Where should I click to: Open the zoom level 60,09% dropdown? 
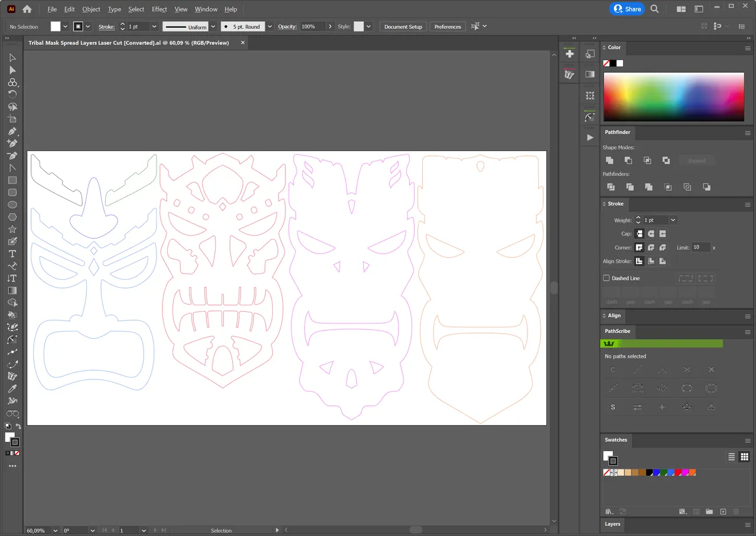[56, 531]
